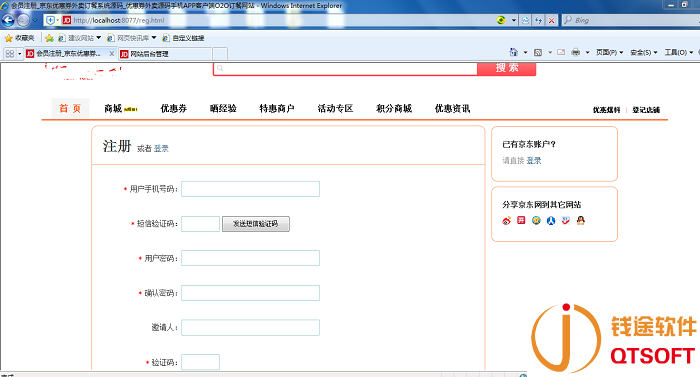Open the recent pages dropdown beside Forward
The width and height of the screenshot is (700, 377).
pyautogui.click(x=35, y=21)
